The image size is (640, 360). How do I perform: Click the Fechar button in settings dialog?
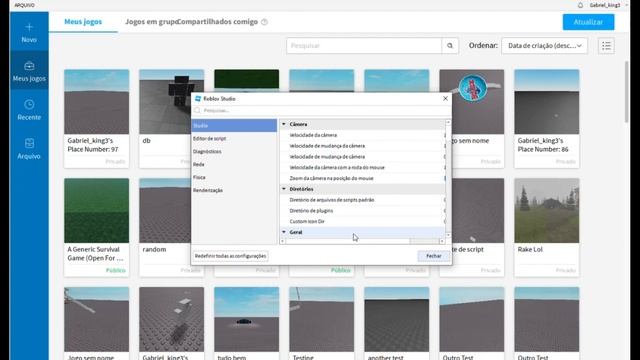(x=433, y=256)
